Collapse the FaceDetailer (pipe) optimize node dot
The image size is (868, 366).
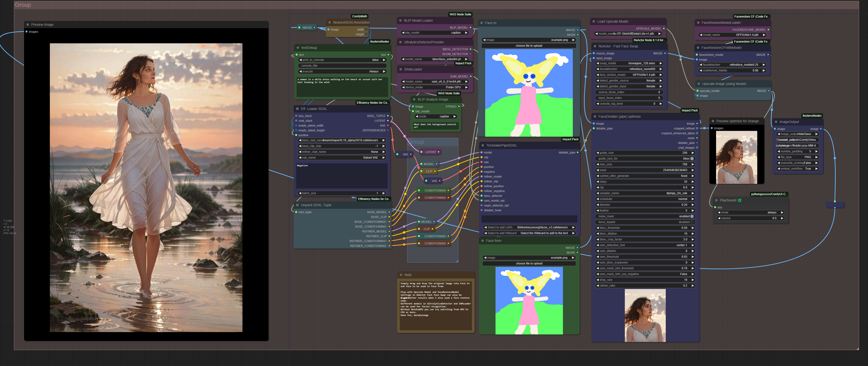[x=595, y=116]
